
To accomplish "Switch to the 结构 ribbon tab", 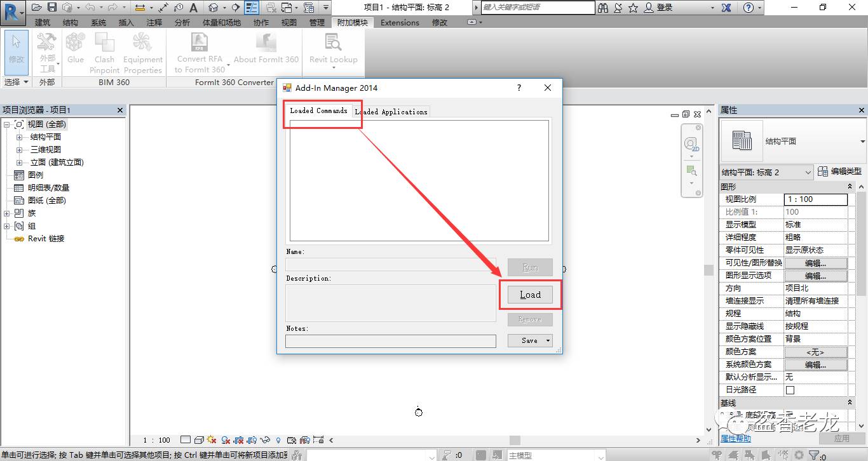I will [71, 22].
